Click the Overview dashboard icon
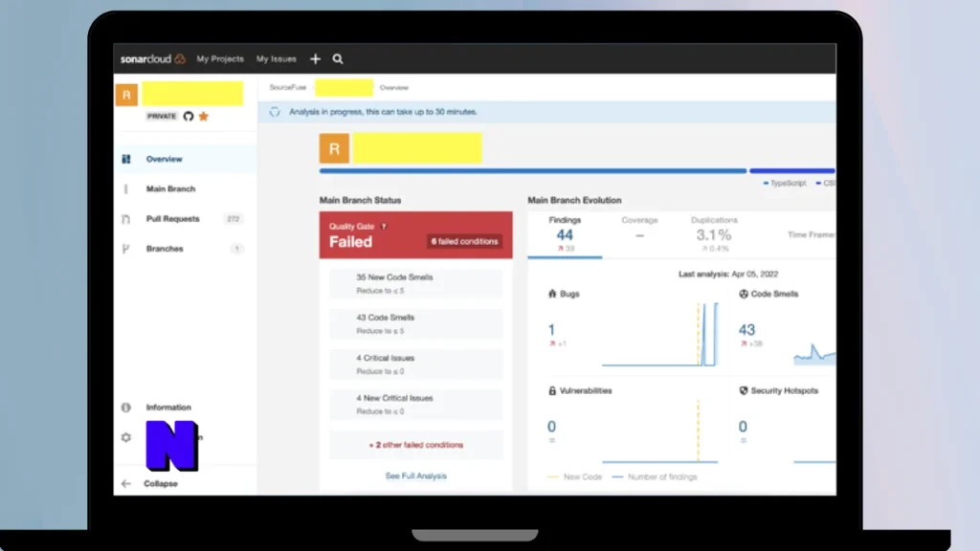The height and width of the screenshot is (551, 980). point(126,159)
